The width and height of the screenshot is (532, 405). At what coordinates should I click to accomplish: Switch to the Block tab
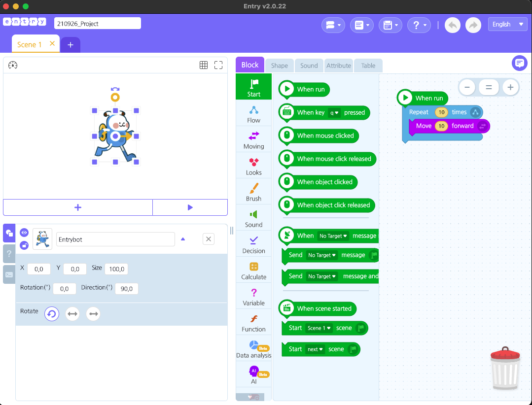[250, 65]
